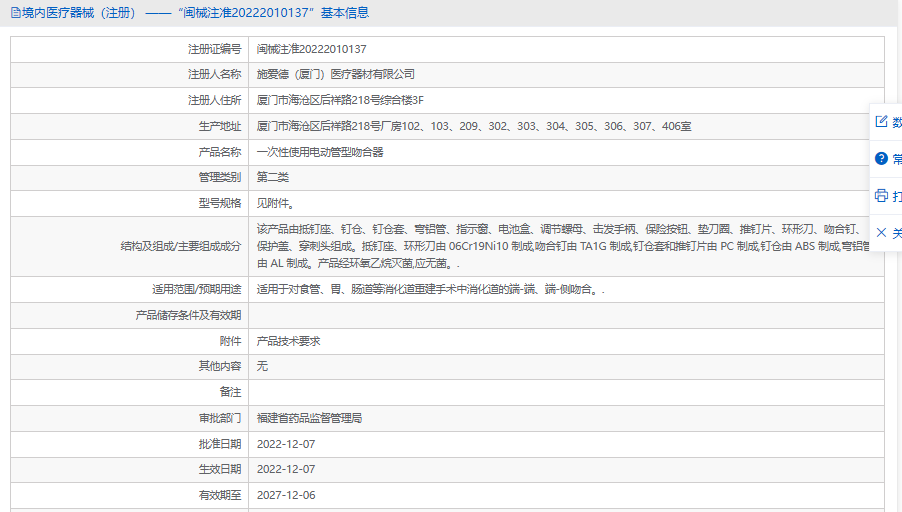Click the 型号规格 label
The height and width of the screenshot is (512, 902).
point(220,203)
